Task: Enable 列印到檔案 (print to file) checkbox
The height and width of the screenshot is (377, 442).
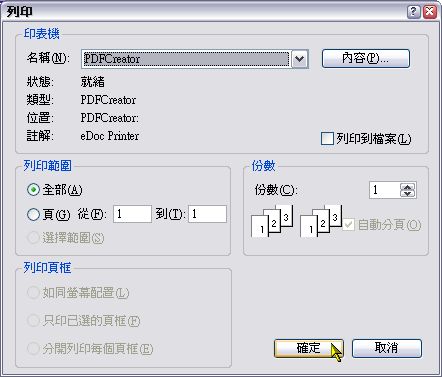Action: (x=327, y=138)
